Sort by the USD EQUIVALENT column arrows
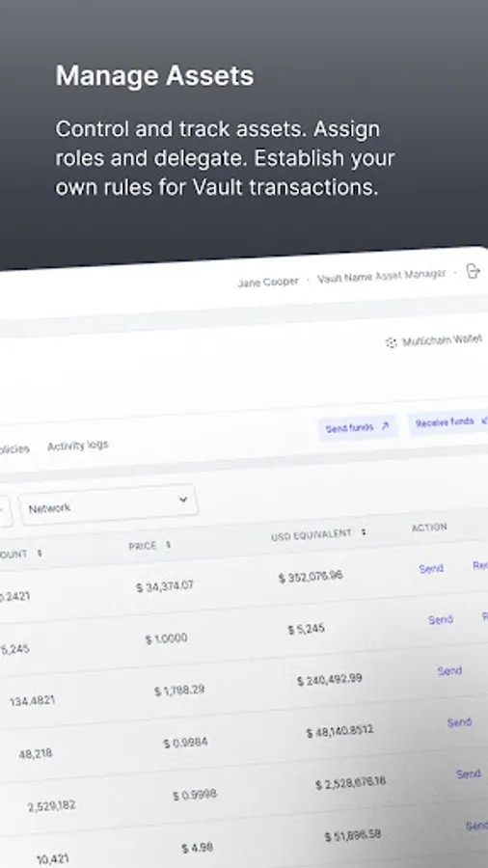488x868 pixels. click(364, 532)
